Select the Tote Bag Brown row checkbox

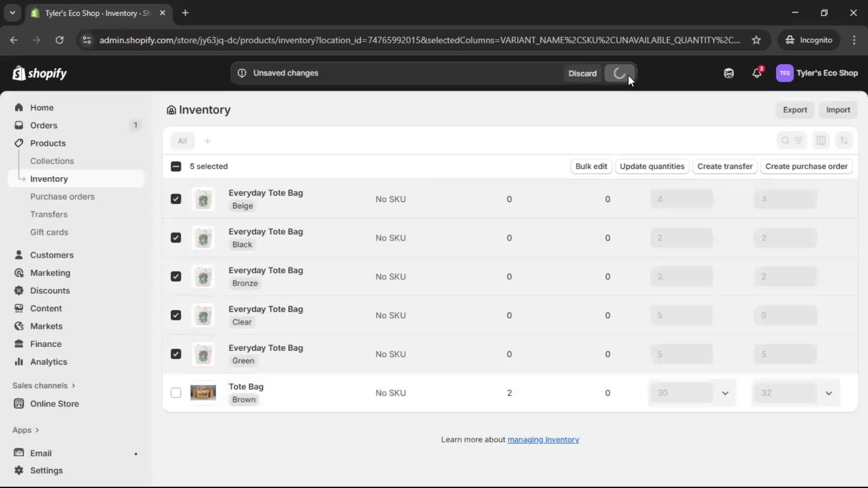(x=176, y=393)
